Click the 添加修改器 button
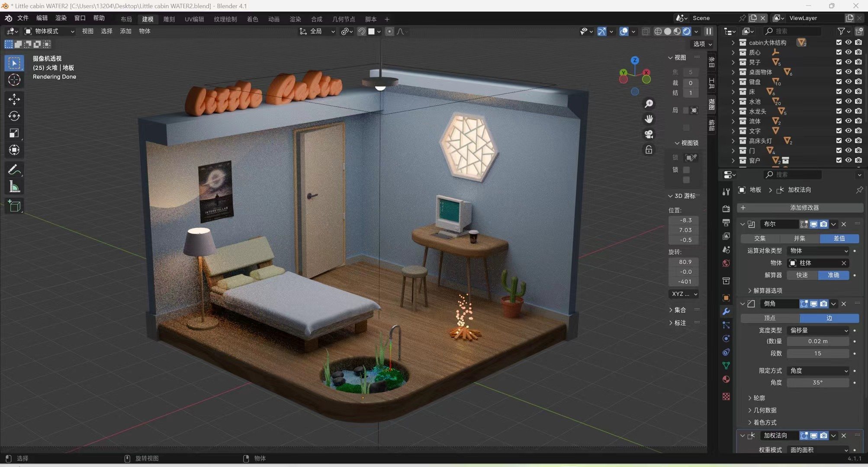This screenshot has width=868, height=467. pyautogui.click(x=800, y=208)
